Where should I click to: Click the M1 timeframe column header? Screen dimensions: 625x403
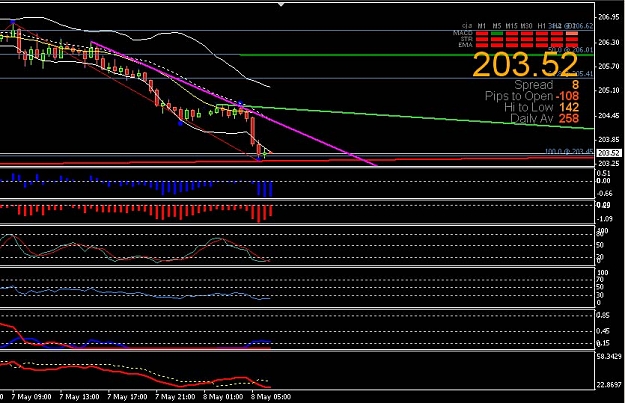click(x=482, y=26)
